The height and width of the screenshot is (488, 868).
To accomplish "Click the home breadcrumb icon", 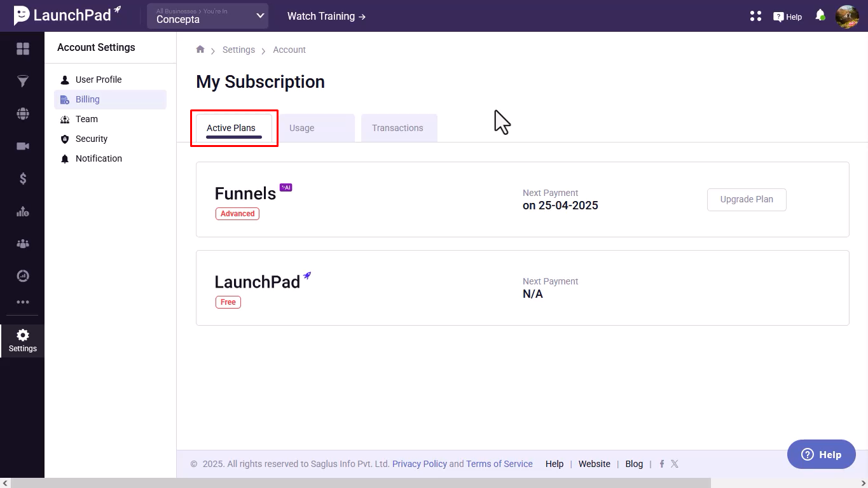I will (200, 50).
